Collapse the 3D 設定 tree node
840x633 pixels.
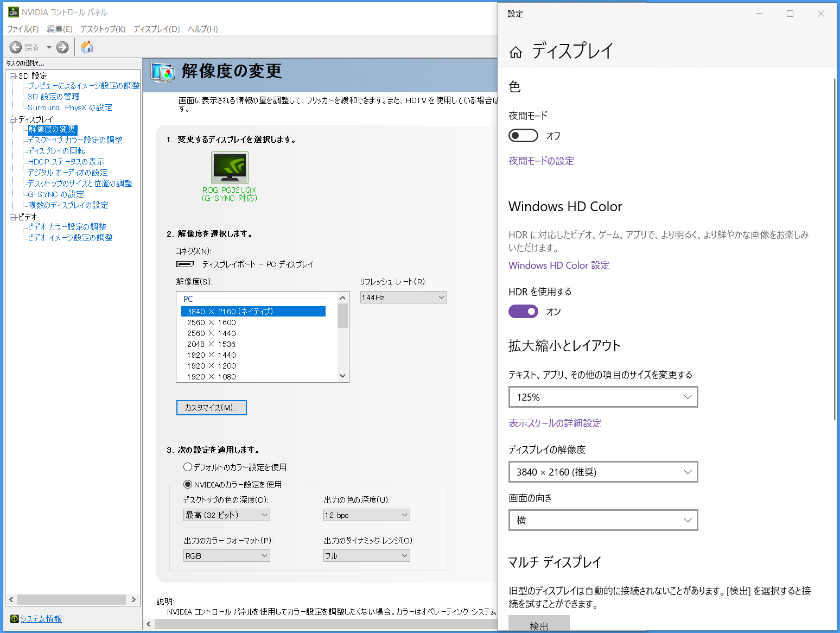pos(13,76)
